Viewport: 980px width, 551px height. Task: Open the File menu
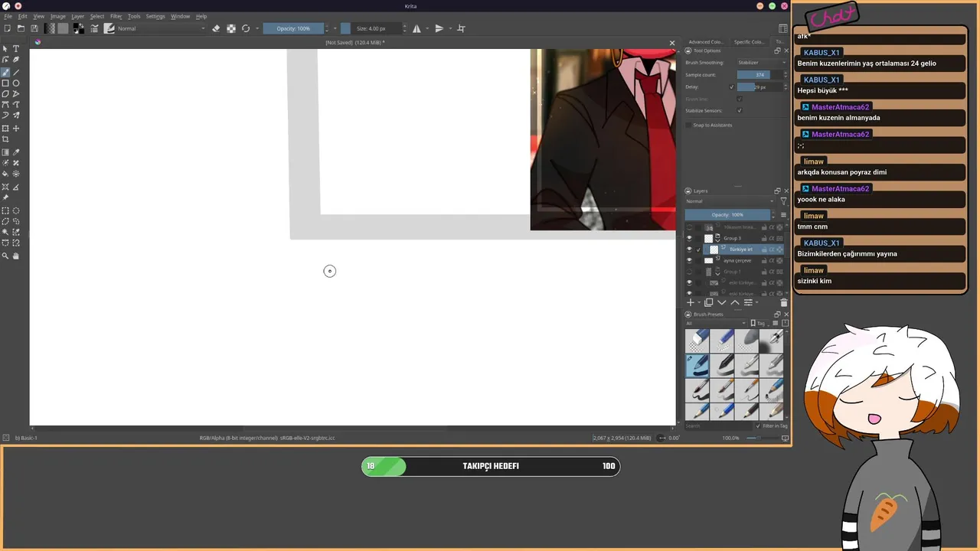[x=8, y=16]
